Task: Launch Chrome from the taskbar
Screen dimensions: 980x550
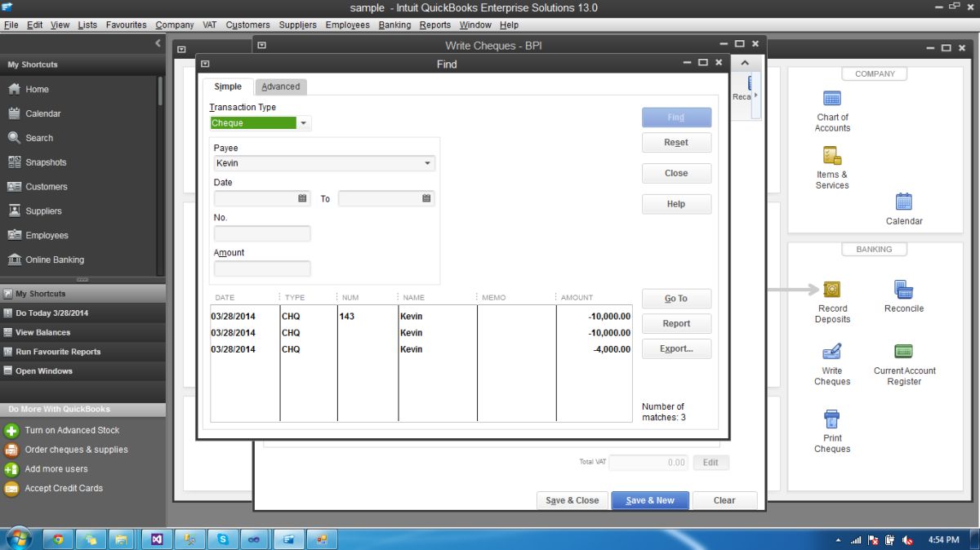Action: point(58,539)
